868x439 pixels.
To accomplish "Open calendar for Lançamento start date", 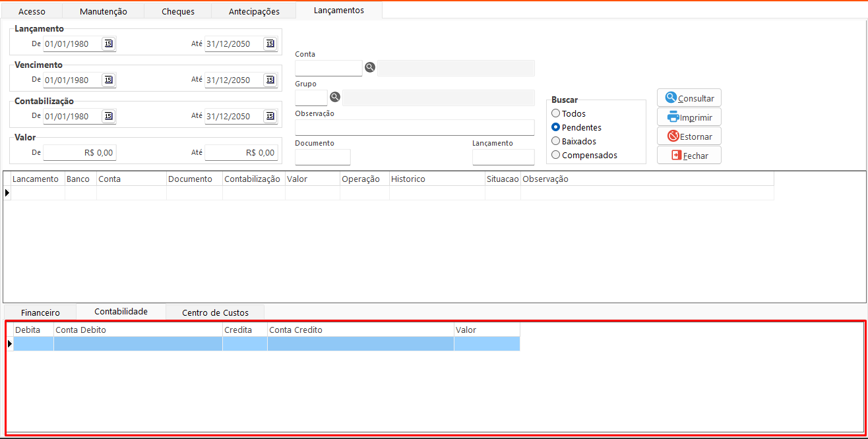I will pos(109,44).
